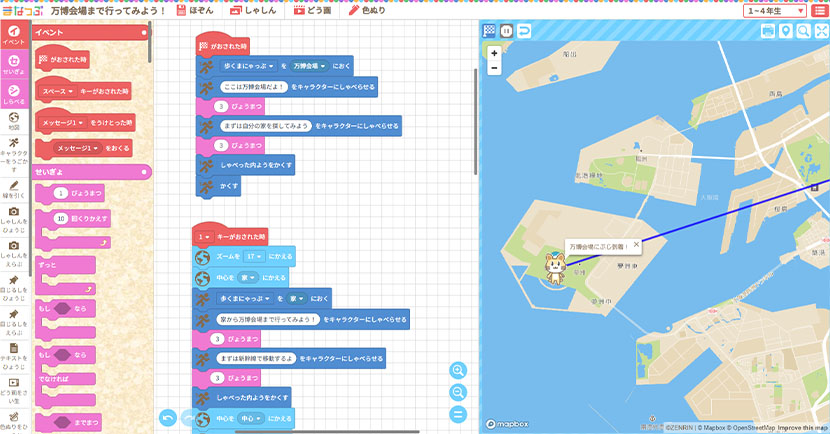Zoom in the map with plus button
This screenshot has height=434, width=830.
tap(494, 53)
